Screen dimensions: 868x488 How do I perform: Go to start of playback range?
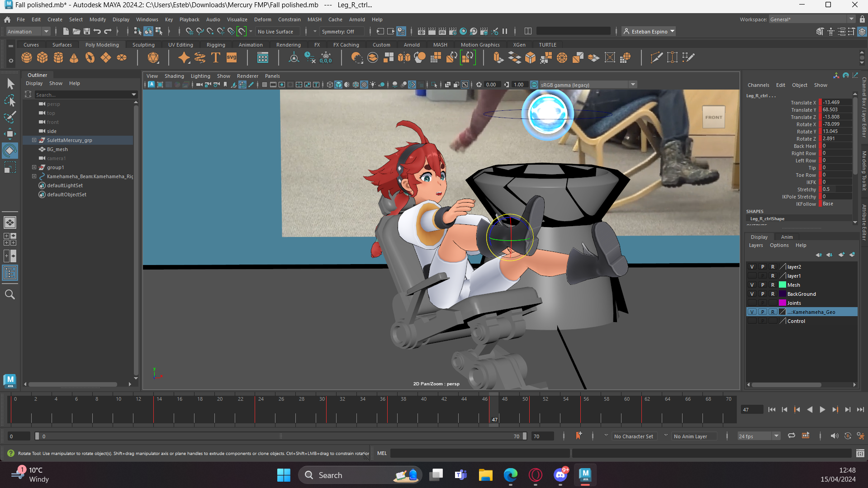point(772,410)
